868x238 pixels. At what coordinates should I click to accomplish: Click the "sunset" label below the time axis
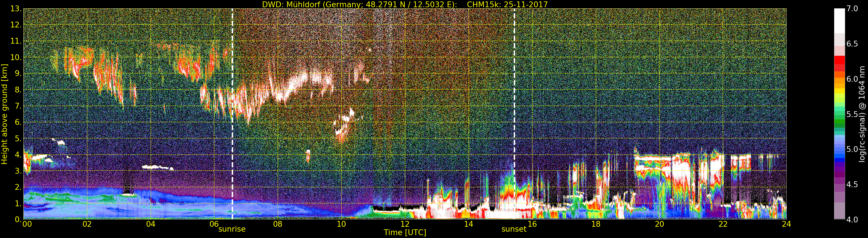pos(514,229)
